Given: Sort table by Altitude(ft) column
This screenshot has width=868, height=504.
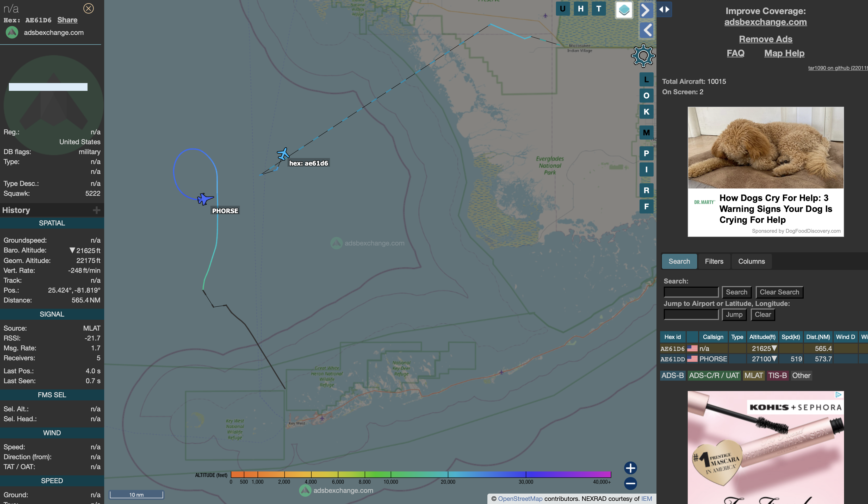Looking at the screenshot, I should click(762, 337).
